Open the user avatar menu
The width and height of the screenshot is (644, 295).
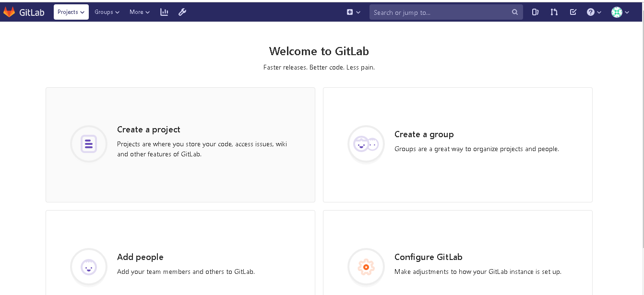pos(620,12)
